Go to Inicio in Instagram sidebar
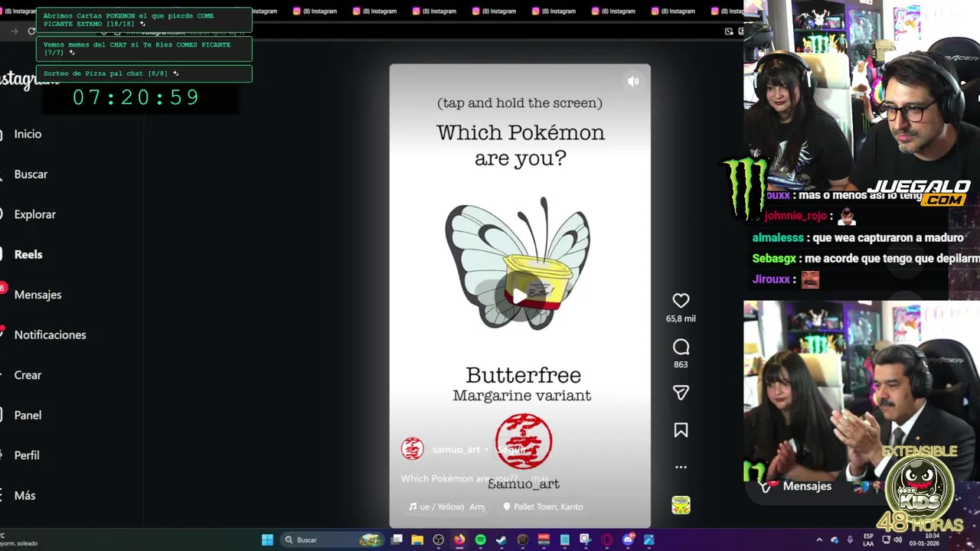The height and width of the screenshot is (551, 980). 28,134
